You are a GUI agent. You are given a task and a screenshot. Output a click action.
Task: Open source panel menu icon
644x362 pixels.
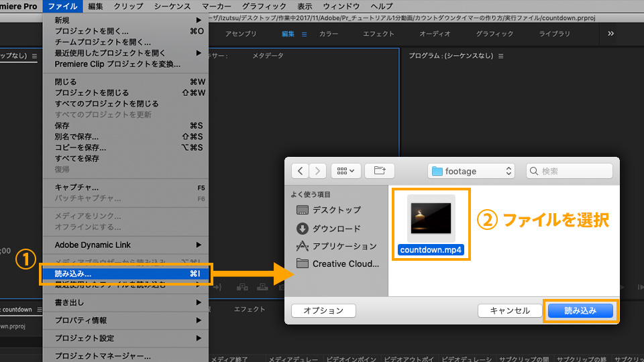[34, 56]
